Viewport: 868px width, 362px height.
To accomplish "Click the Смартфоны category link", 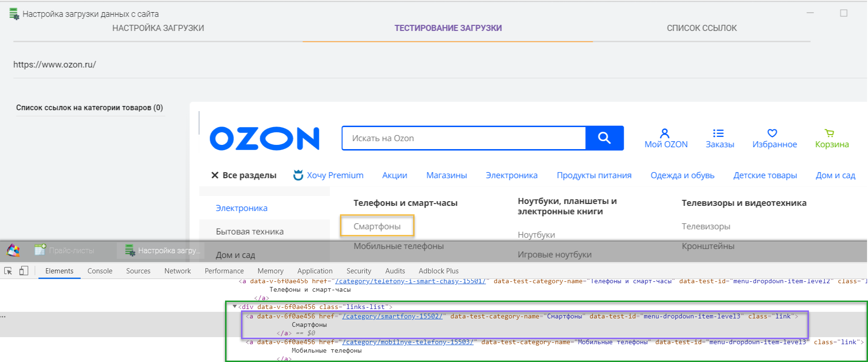I will pos(377,226).
